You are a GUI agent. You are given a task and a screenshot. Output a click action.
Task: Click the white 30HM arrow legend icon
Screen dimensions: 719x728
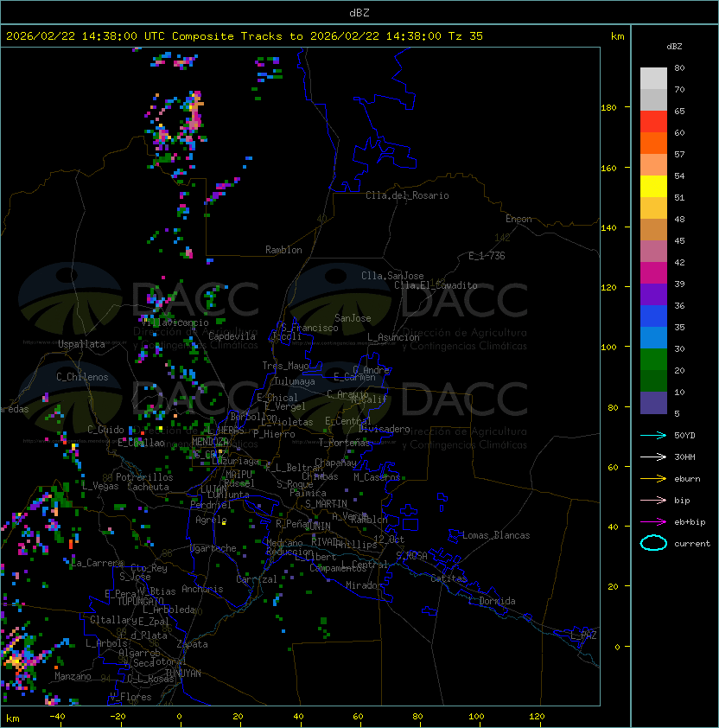(x=653, y=457)
